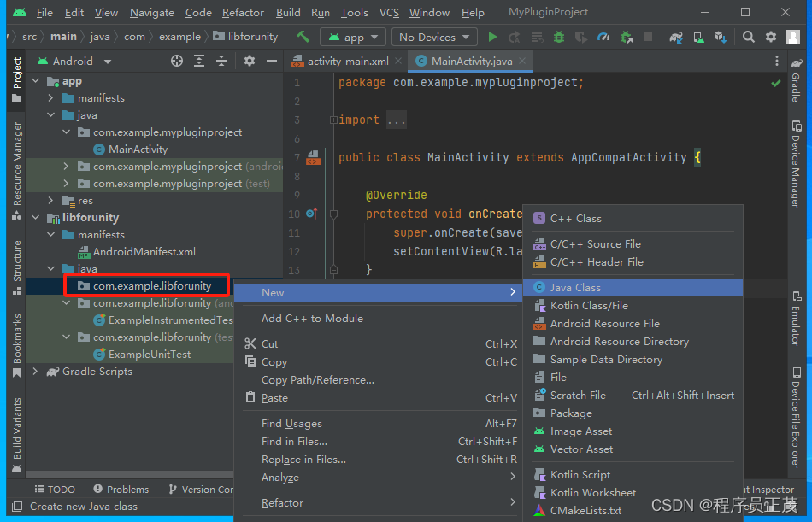The height and width of the screenshot is (522, 812).
Task: Collapse all nodes using Project panel icon
Action: click(x=221, y=61)
